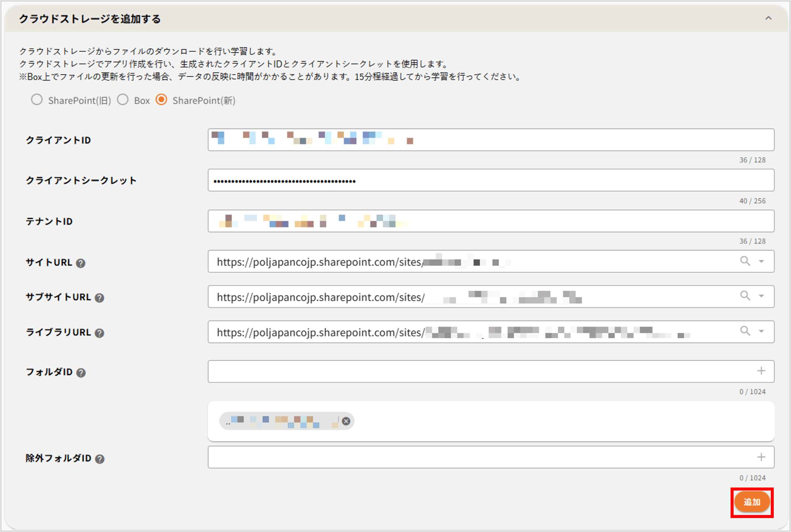791x532 pixels.
Task: Click search icon in サイトURL field
Action: click(745, 261)
